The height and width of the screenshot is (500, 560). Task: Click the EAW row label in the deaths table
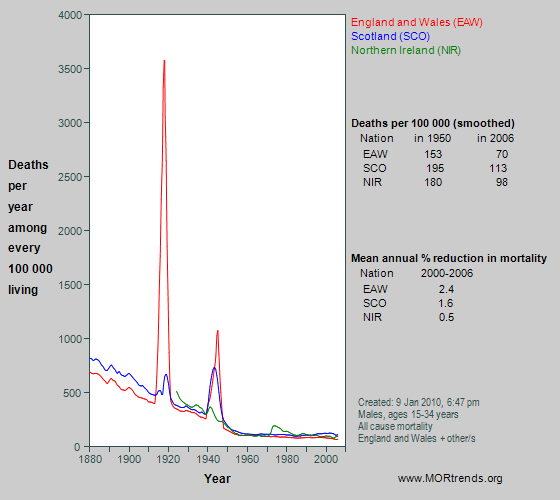375,154
